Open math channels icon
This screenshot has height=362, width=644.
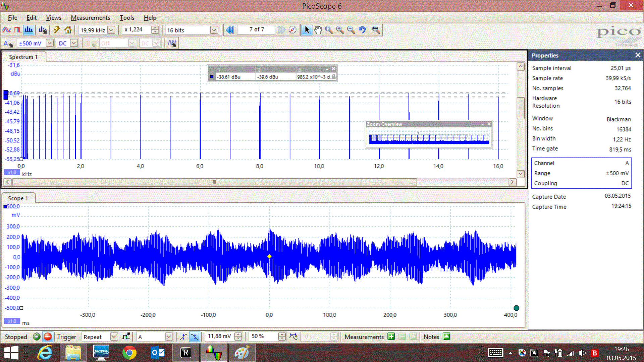172,43
